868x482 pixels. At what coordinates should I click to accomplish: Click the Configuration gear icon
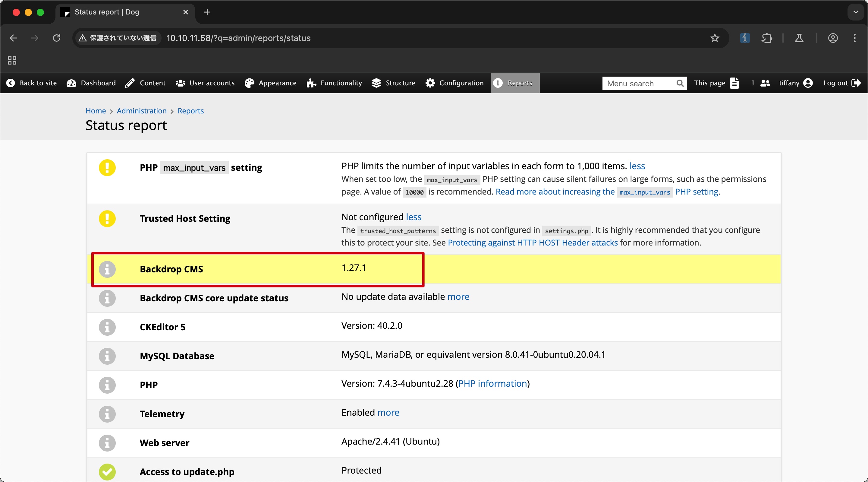430,83
